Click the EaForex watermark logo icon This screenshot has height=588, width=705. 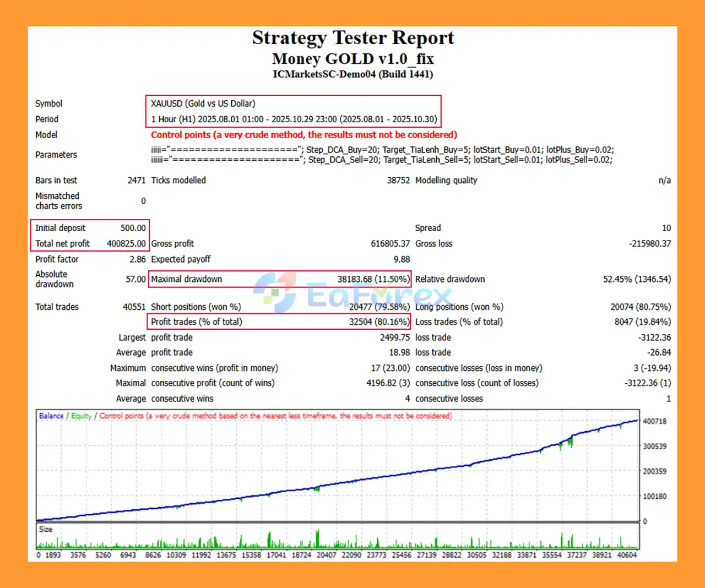pos(275,292)
